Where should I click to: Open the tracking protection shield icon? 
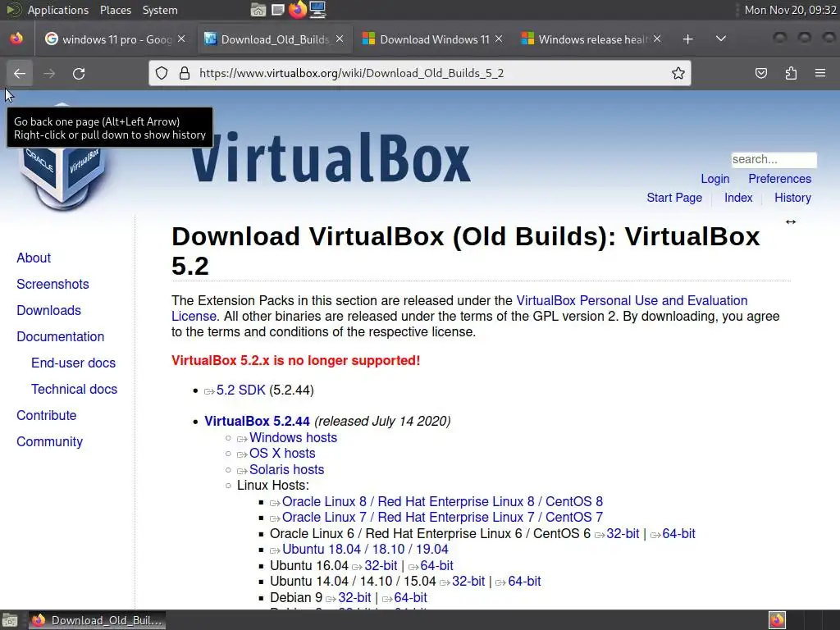(162, 73)
